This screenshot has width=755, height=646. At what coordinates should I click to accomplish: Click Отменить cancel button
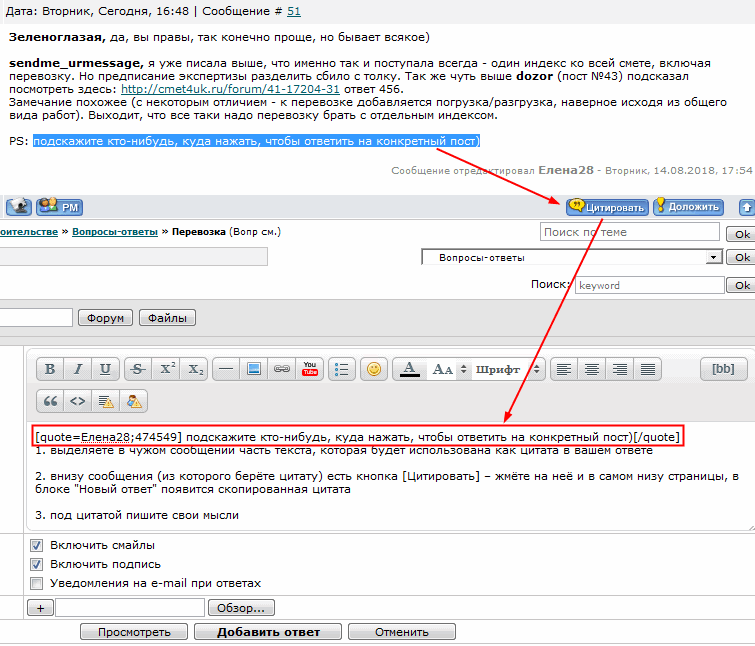coord(402,632)
